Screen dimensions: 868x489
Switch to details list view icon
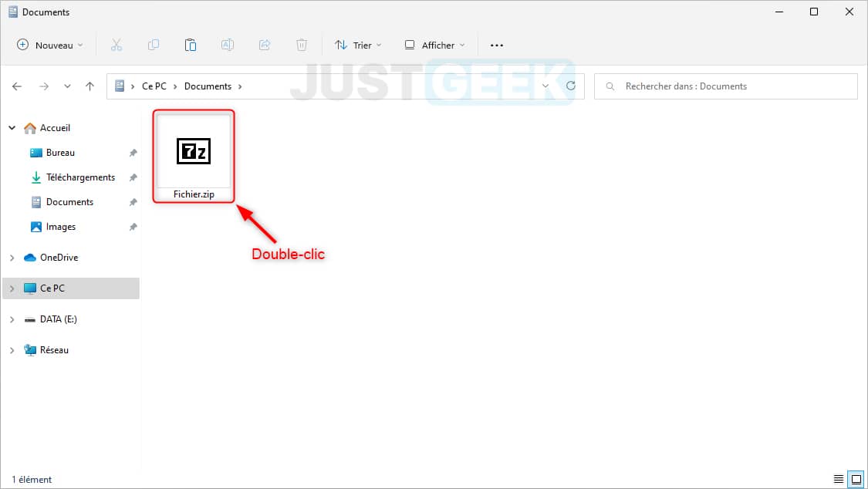pyautogui.click(x=839, y=479)
